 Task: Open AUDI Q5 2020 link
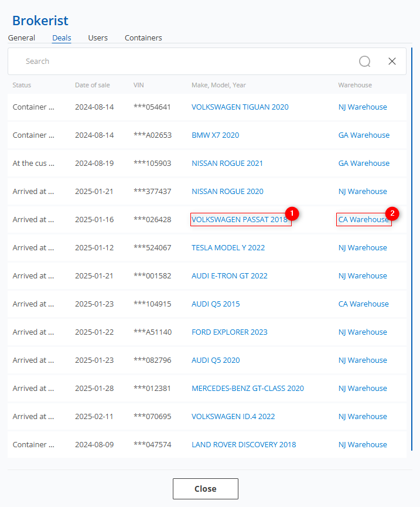(216, 360)
